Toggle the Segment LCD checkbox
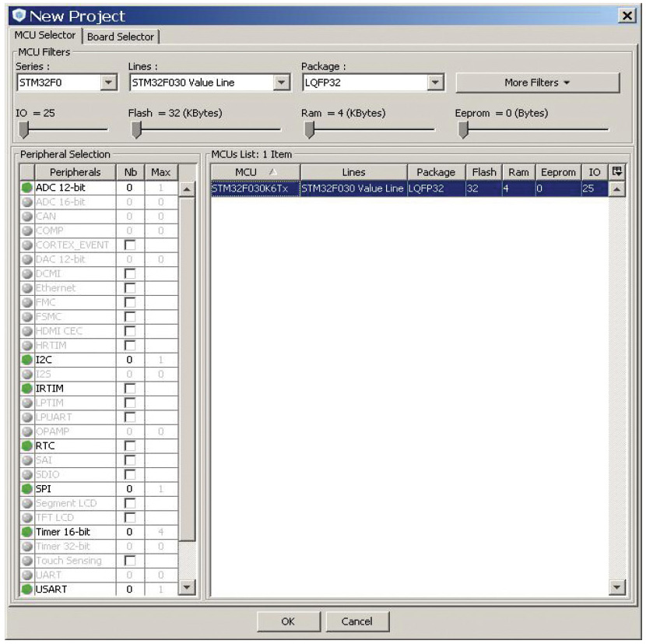Screen dimensions: 646x644 [130, 503]
